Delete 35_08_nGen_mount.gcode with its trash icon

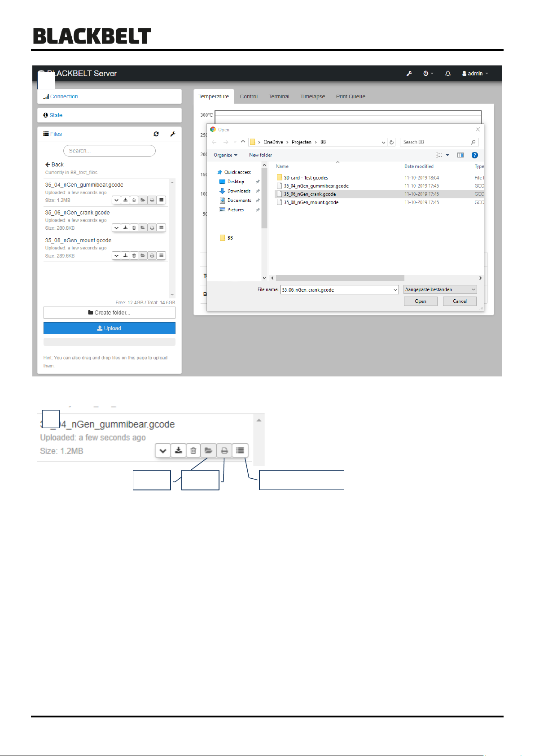pos(134,256)
